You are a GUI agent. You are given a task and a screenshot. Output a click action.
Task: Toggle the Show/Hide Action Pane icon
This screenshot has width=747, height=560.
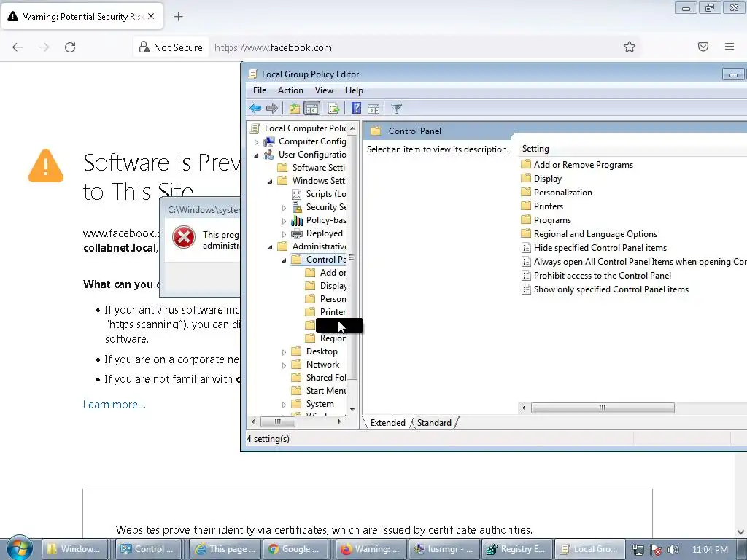point(373,109)
